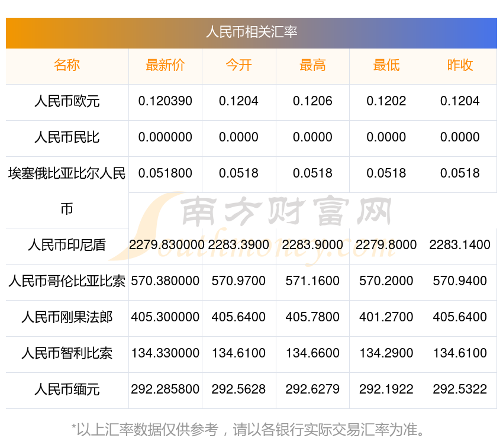Select the 名称 column header
503x448 pixels.
click(x=67, y=65)
